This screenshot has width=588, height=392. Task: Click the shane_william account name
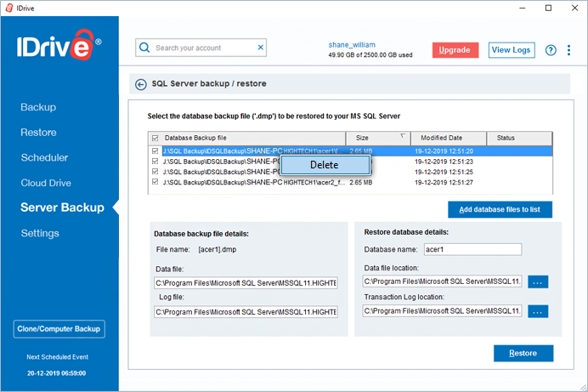pyautogui.click(x=352, y=44)
